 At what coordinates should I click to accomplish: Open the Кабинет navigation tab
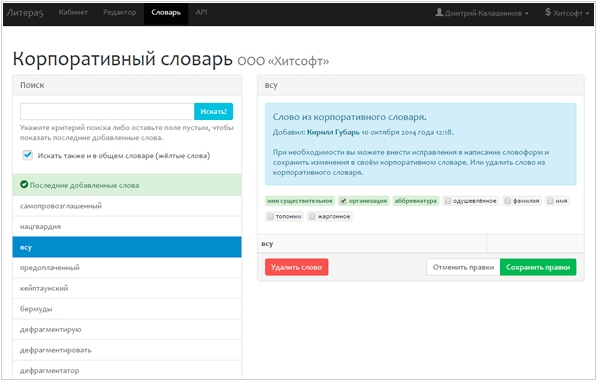[73, 13]
